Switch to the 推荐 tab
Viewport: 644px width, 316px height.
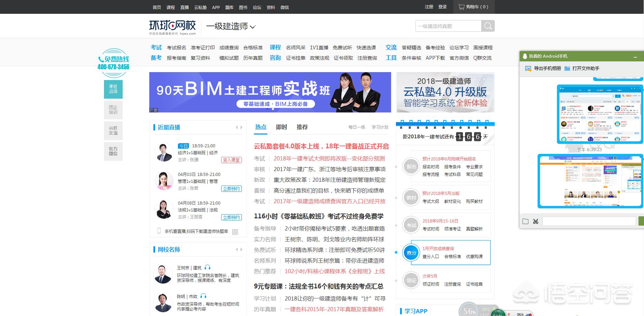pyautogui.click(x=302, y=127)
